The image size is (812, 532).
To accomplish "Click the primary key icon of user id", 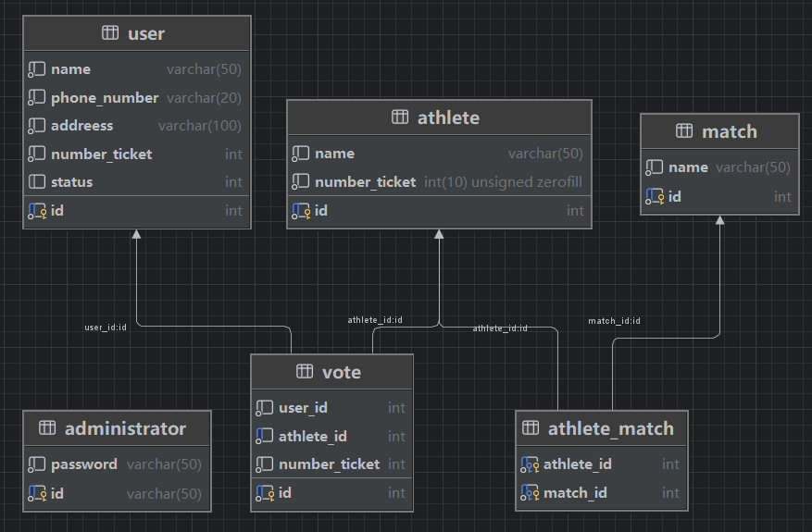I will (x=37, y=211).
